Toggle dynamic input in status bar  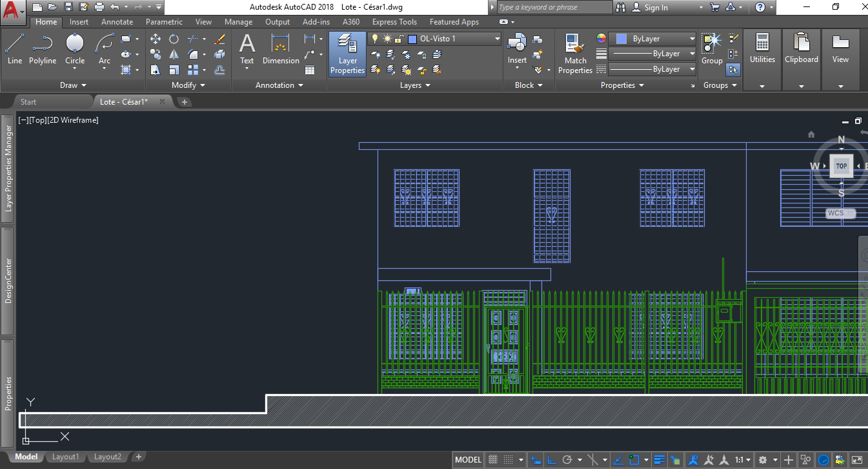coord(536,460)
